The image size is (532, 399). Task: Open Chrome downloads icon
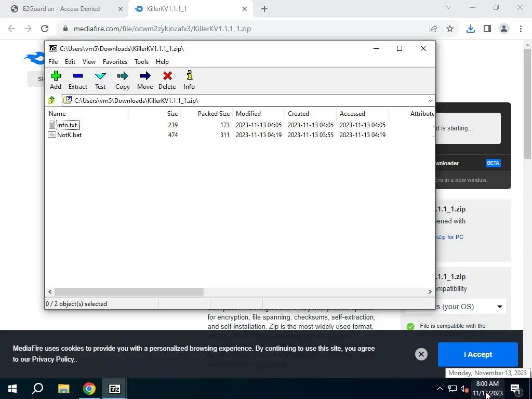(471, 29)
